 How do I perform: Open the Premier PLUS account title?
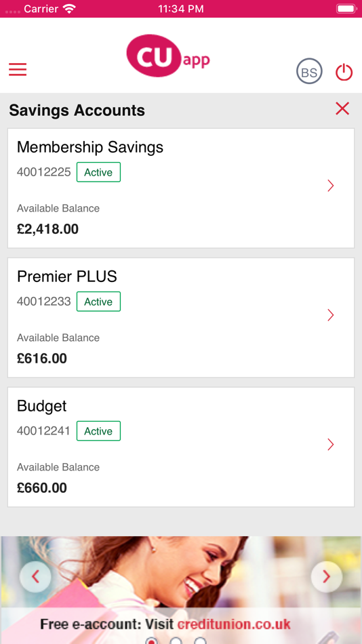(67, 277)
